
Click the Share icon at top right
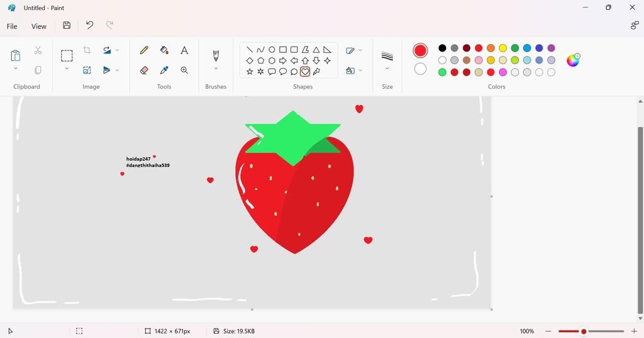[635, 26]
